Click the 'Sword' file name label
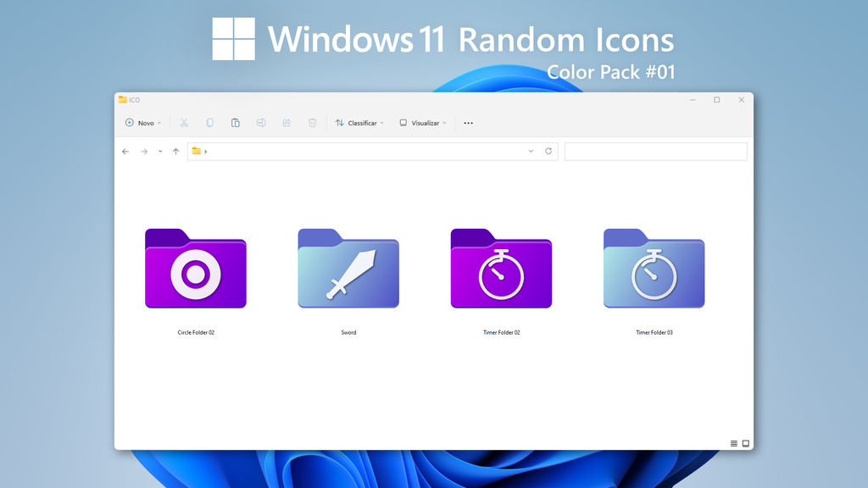 click(x=348, y=332)
